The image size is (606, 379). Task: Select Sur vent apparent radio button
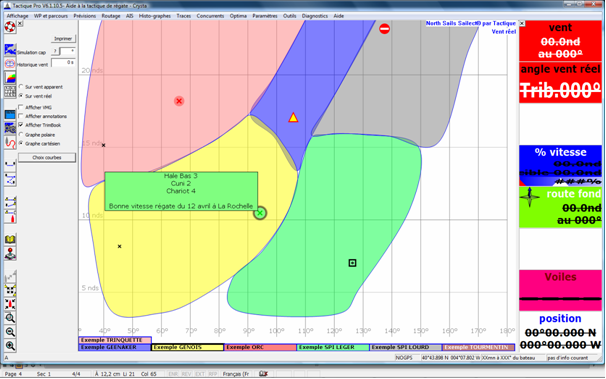(21, 87)
